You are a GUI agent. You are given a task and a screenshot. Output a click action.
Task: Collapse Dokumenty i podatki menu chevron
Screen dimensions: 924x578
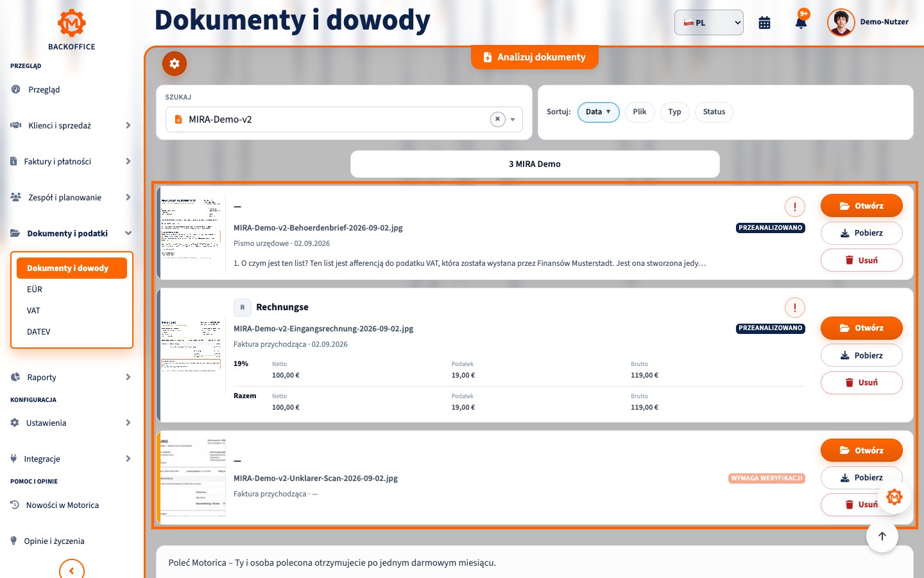coord(128,233)
